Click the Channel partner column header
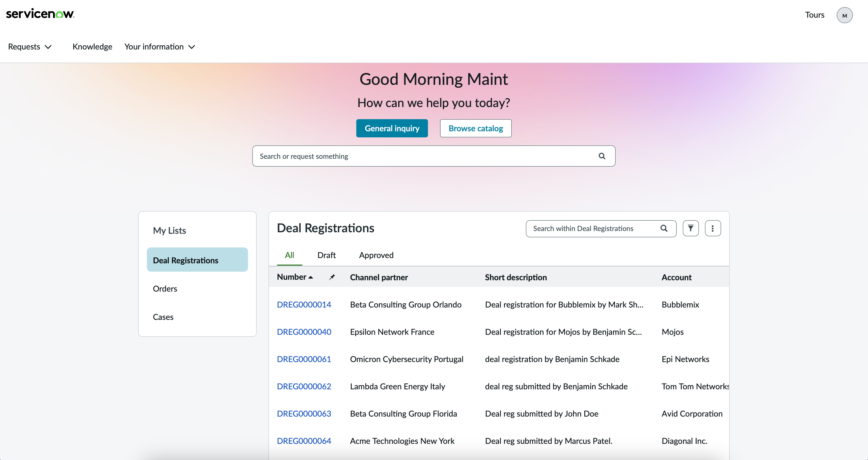This screenshot has width=868, height=460. point(379,277)
